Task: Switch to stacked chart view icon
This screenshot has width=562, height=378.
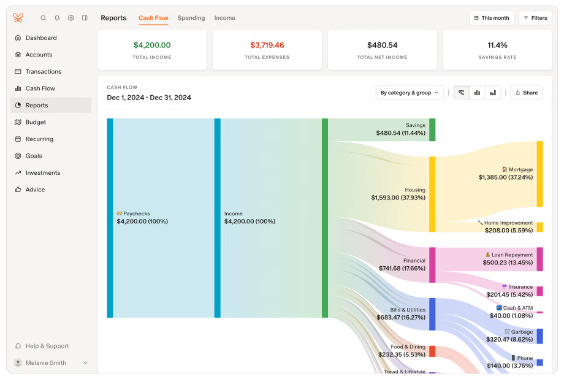Action: coord(493,93)
